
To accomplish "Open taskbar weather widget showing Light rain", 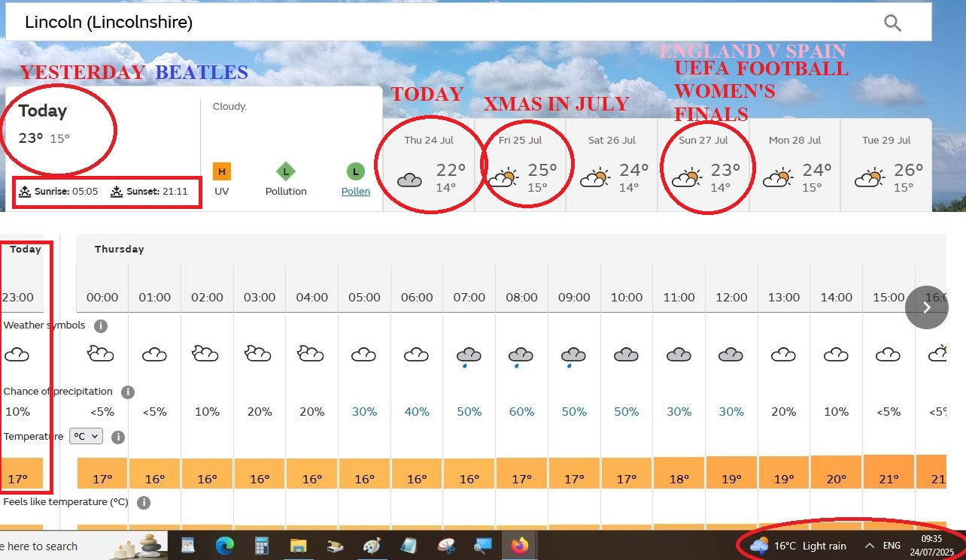I will 798,546.
